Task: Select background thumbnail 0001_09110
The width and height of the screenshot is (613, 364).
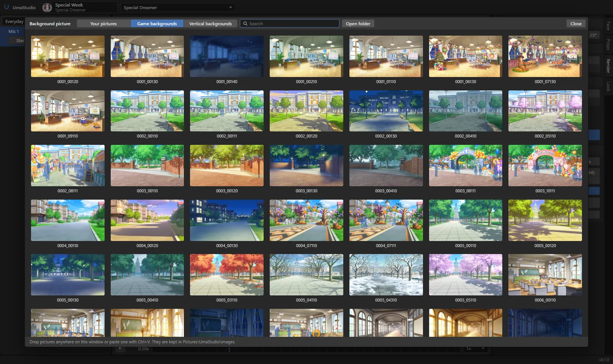Action: pos(67,111)
